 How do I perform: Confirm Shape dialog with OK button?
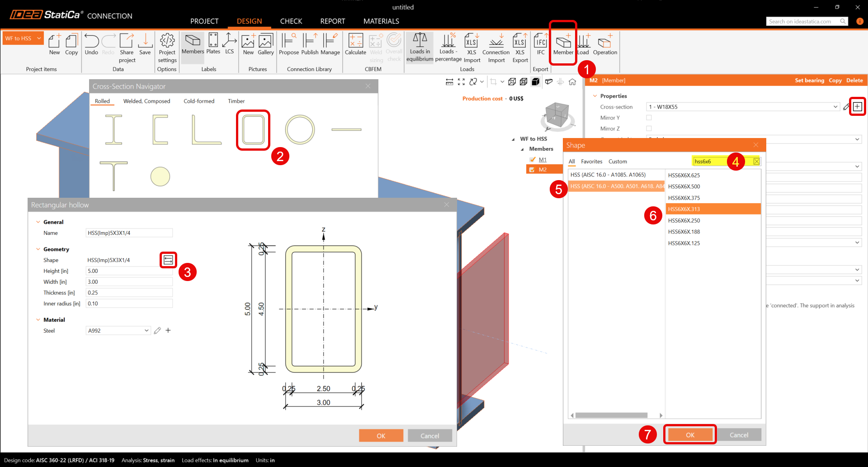tap(689, 435)
